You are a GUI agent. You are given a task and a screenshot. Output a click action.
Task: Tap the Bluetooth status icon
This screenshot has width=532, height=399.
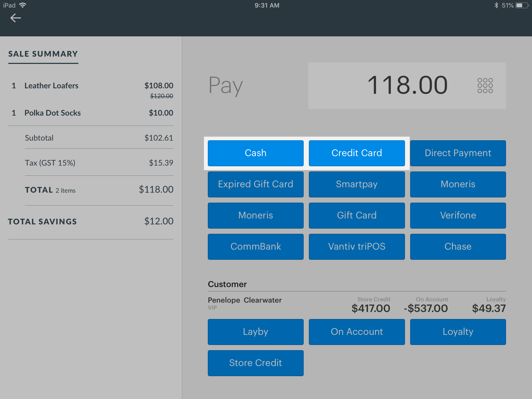496,5
